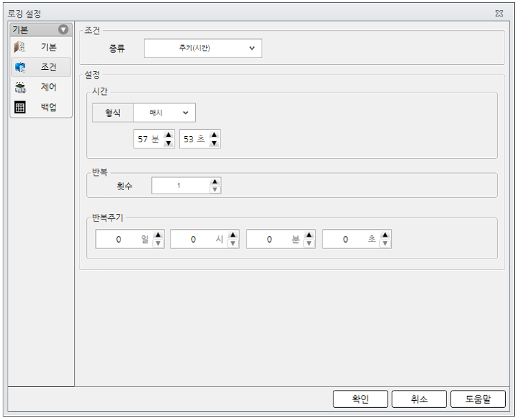Image resolution: width=519 pixels, height=420 pixels.
Task: Decrease the 시 hours repeat interval
Action: click(x=233, y=244)
